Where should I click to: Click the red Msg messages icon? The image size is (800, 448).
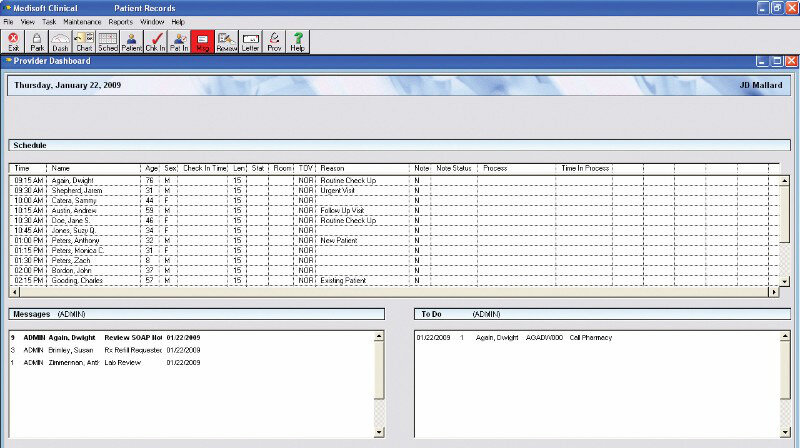pos(202,41)
